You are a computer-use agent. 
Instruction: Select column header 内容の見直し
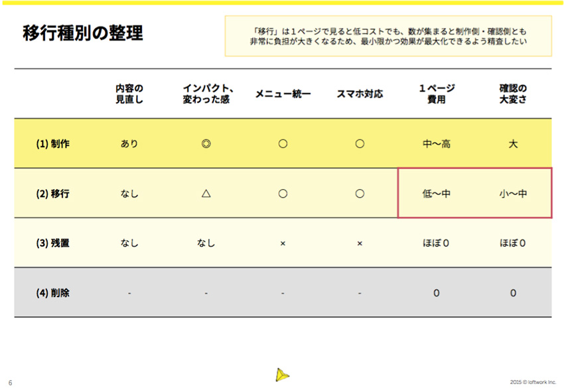(x=129, y=94)
